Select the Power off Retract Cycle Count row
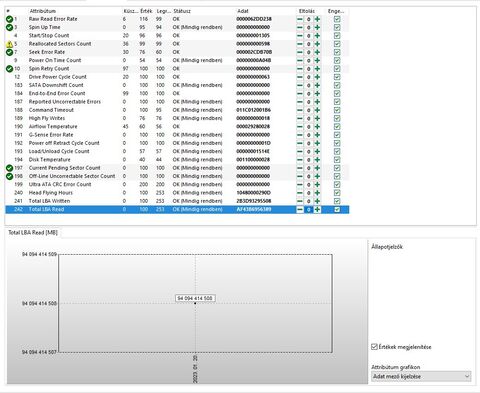Image resolution: width=480 pixels, height=393 pixels. [177, 143]
